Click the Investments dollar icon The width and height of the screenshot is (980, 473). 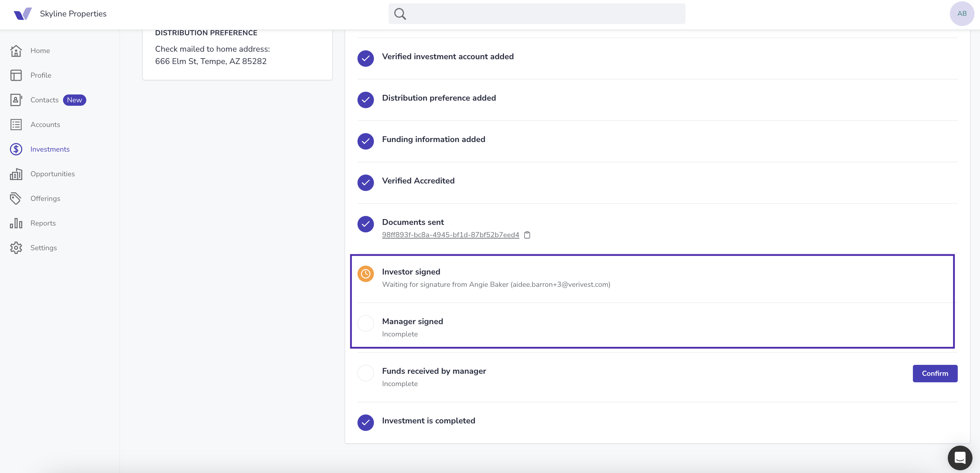coord(16,149)
